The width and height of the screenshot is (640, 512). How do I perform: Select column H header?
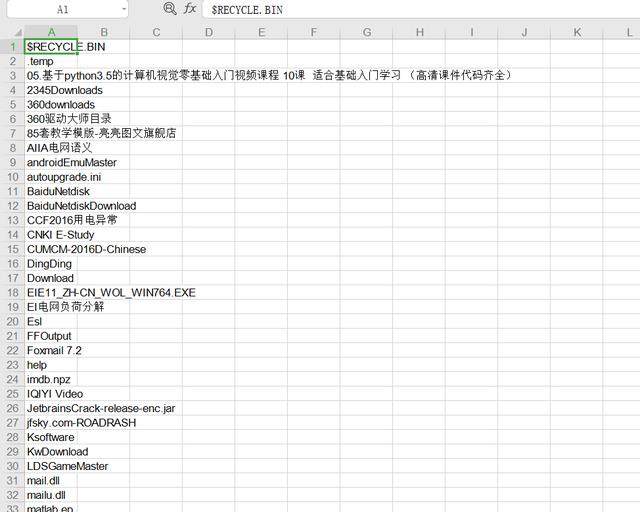coord(419,32)
